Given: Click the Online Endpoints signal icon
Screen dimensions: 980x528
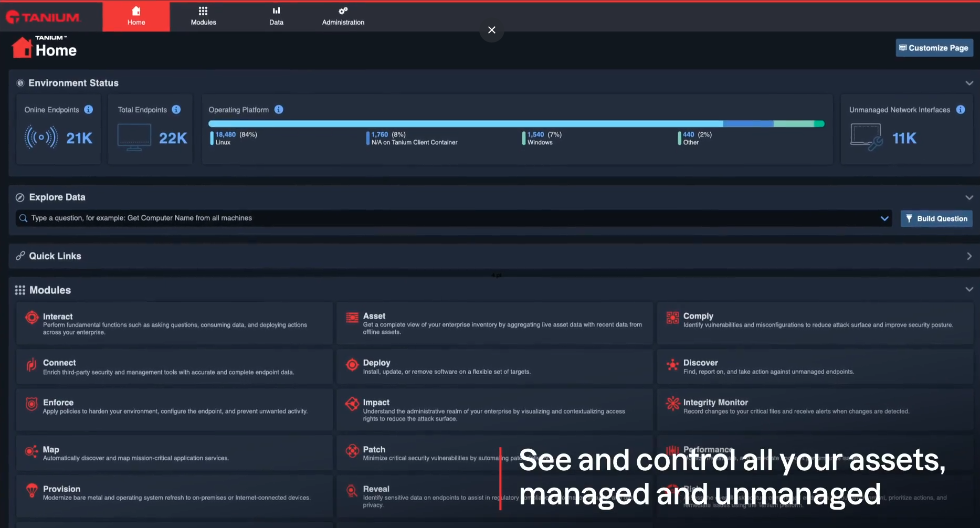Looking at the screenshot, I should (x=41, y=138).
